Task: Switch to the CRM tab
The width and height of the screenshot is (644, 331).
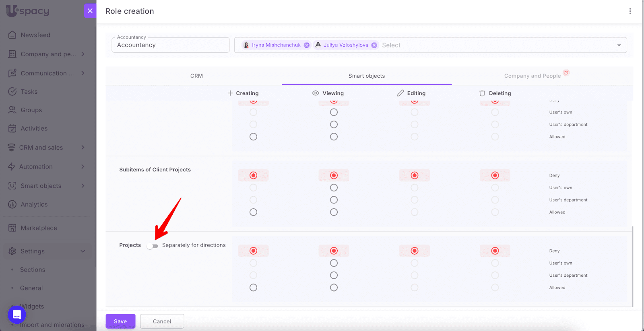Action: (196, 76)
